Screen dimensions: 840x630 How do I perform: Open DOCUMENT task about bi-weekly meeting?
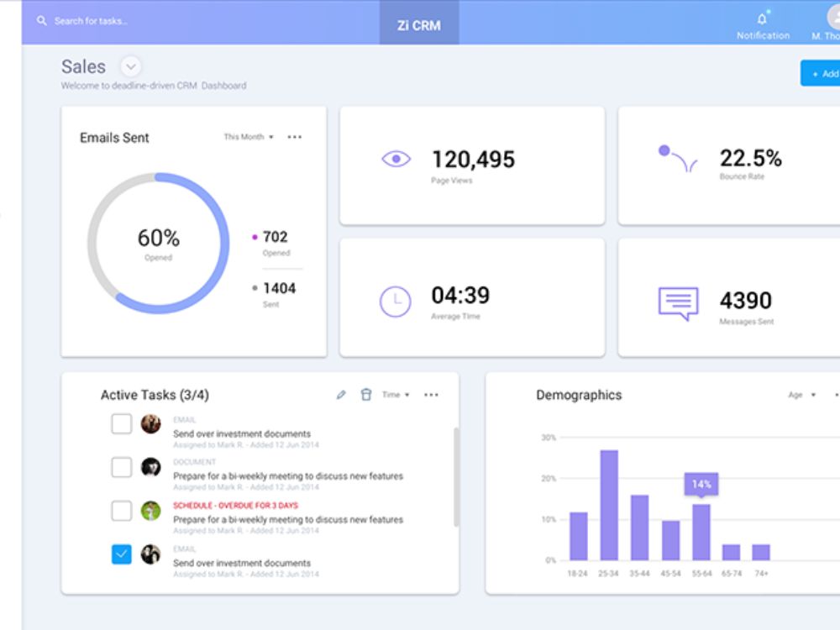coord(287,475)
